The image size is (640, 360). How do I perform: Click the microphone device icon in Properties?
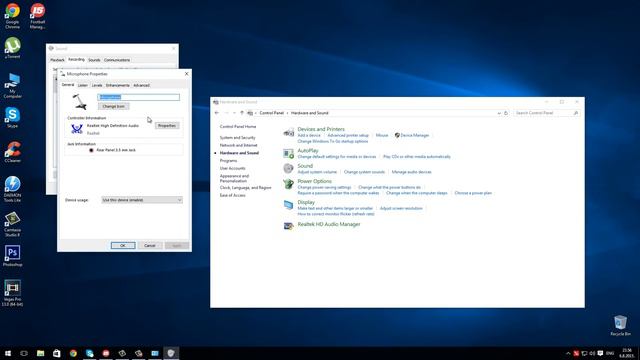point(80,102)
